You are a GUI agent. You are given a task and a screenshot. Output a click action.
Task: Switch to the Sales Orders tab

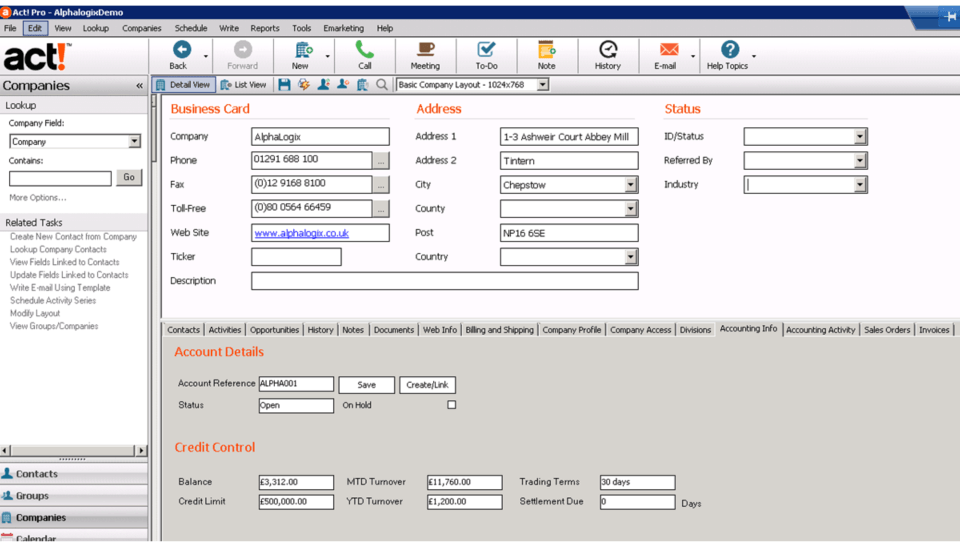(x=887, y=330)
